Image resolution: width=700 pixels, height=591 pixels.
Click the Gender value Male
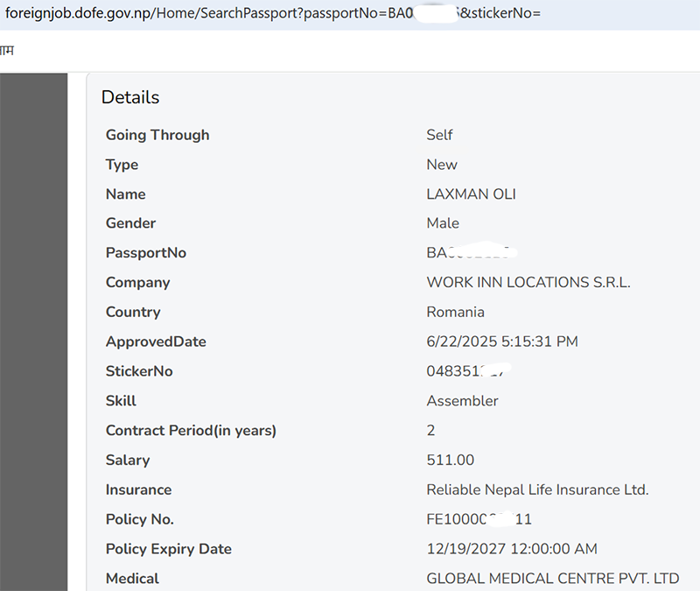[443, 223]
